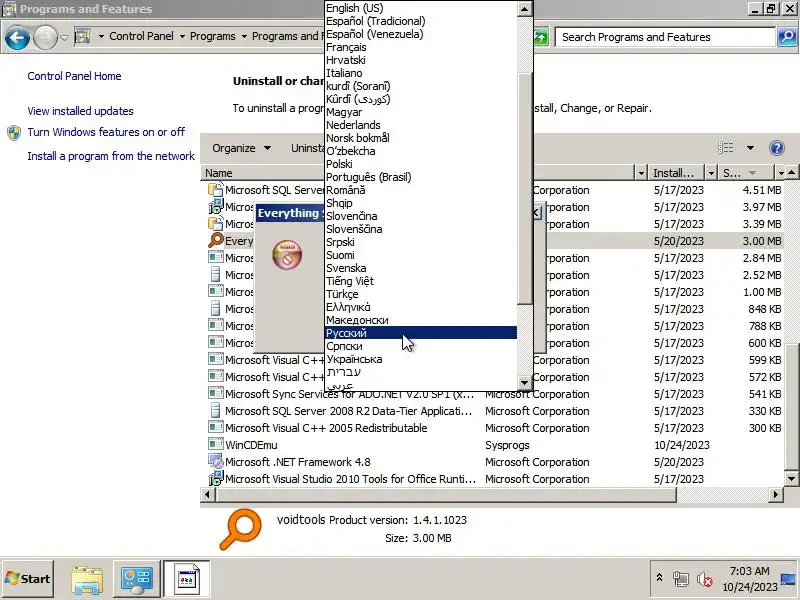The image size is (800, 600).
Task: Click the .NET Framework 4.8 row icon
Action: (216, 462)
